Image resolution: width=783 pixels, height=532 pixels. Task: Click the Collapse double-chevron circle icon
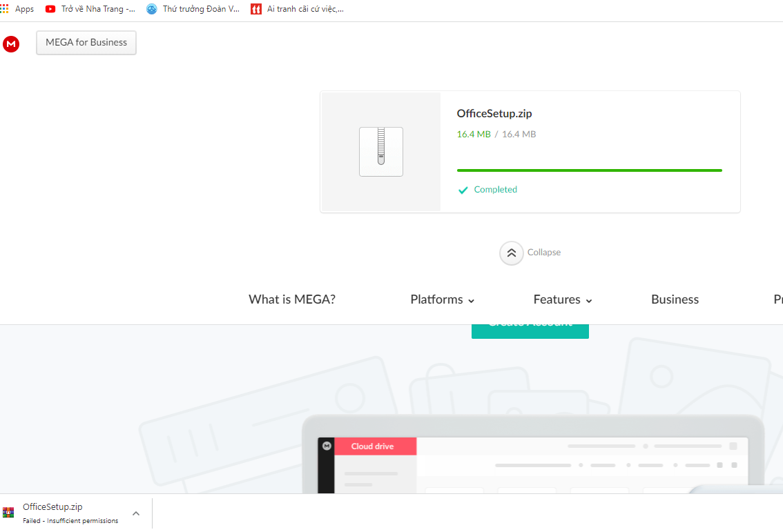click(512, 253)
